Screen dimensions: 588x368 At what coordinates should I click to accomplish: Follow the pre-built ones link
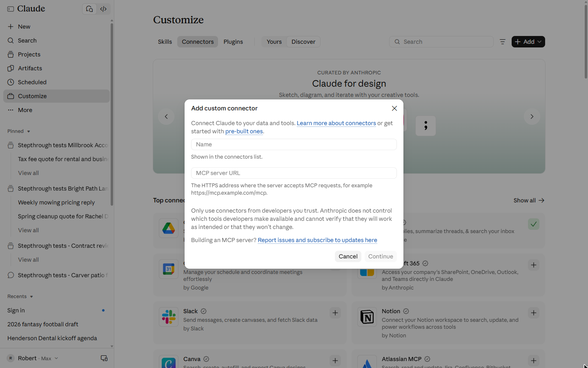tap(244, 131)
